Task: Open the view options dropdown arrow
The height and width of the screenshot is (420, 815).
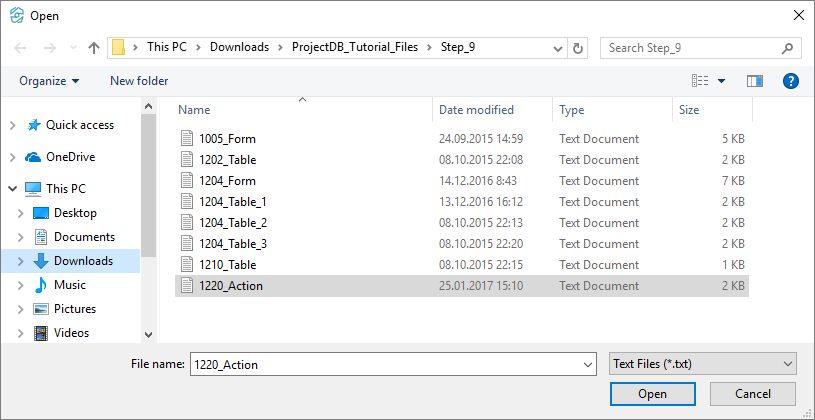Action: (721, 81)
